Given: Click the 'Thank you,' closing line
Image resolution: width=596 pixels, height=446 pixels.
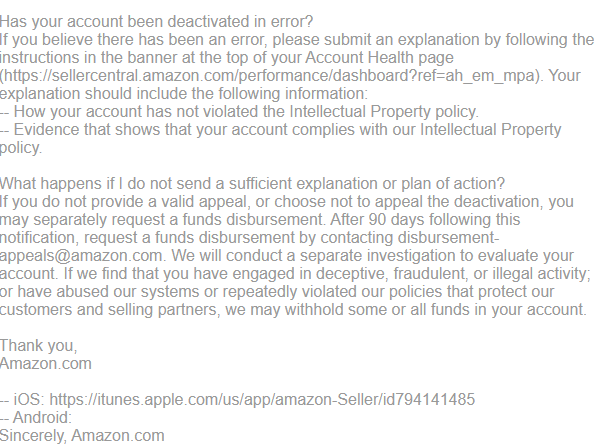Looking at the screenshot, I should (38, 346).
